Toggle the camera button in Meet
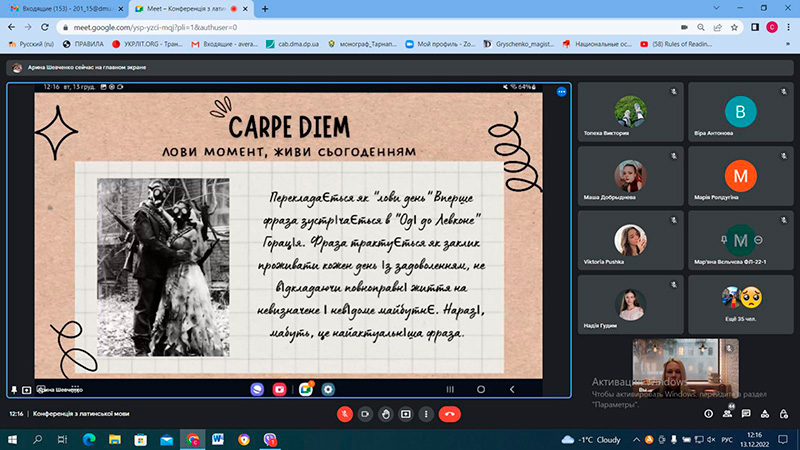Viewport: 800px width, 450px height. tap(364, 413)
